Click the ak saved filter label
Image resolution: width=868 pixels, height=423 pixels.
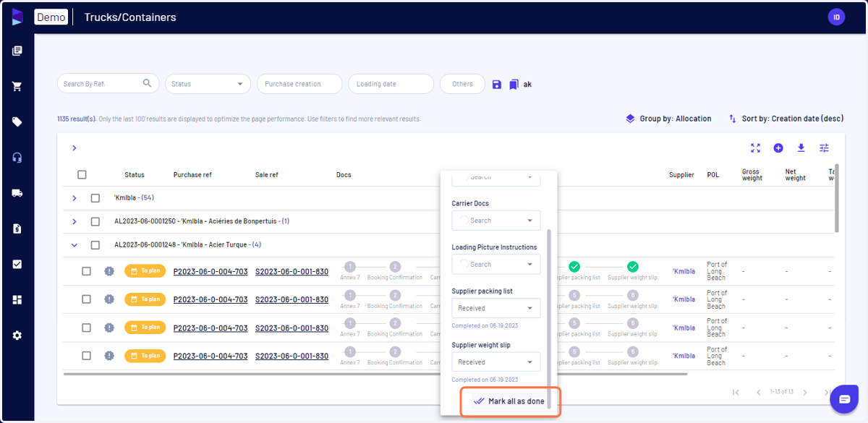[527, 85]
